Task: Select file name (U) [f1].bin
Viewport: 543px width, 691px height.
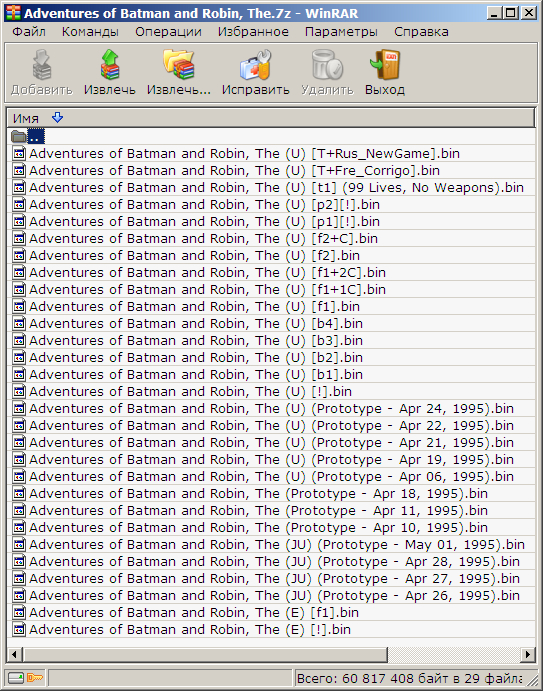Action: pyautogui.click(x=194, y=307)
